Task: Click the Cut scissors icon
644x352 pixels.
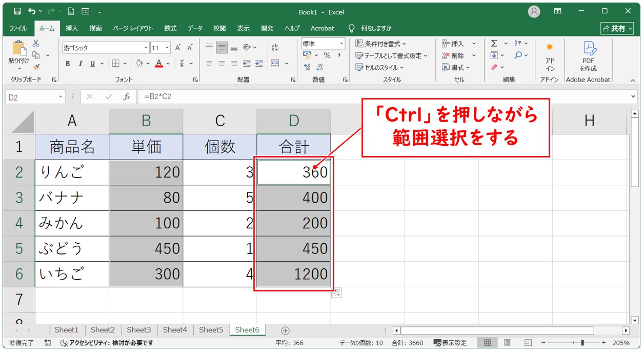Action: pyautogui.click(x=36, y=44)
